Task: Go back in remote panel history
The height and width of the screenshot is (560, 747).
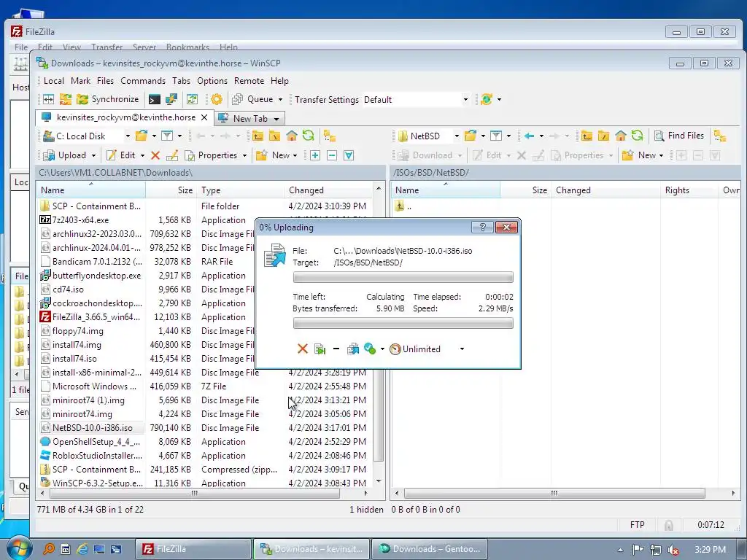Action: pos(529,136)
